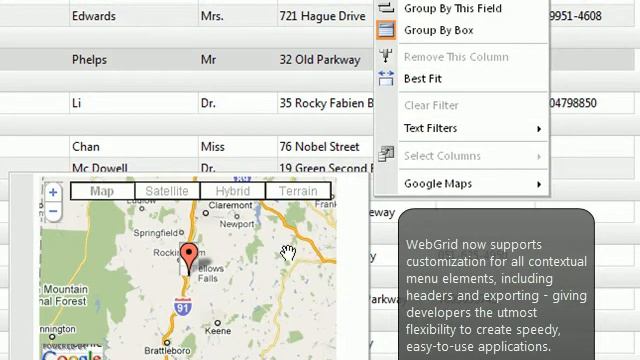Click the Phelps last name cell
This screenshot has width=640, height=360.
[x=134, y=60]
